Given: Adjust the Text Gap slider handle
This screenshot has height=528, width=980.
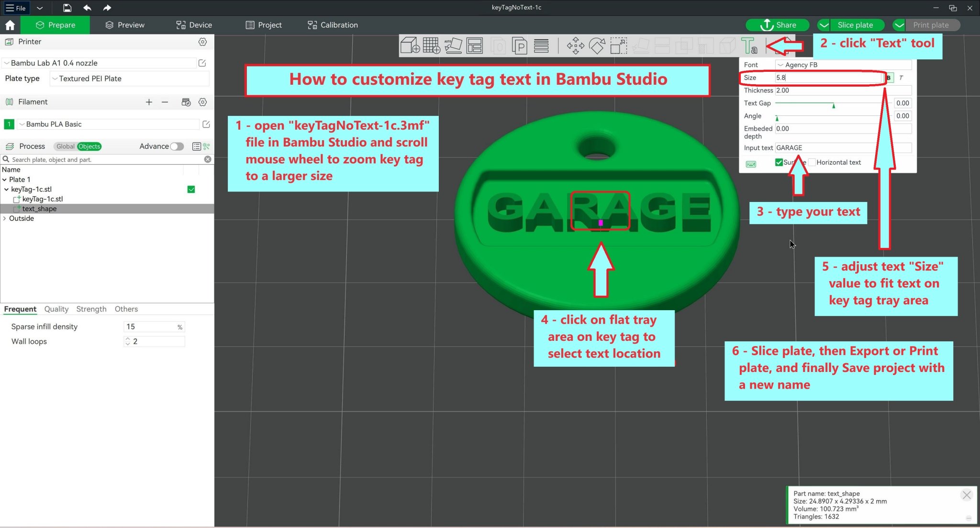Looking at the screenshot, I should [x=834, y=106].
